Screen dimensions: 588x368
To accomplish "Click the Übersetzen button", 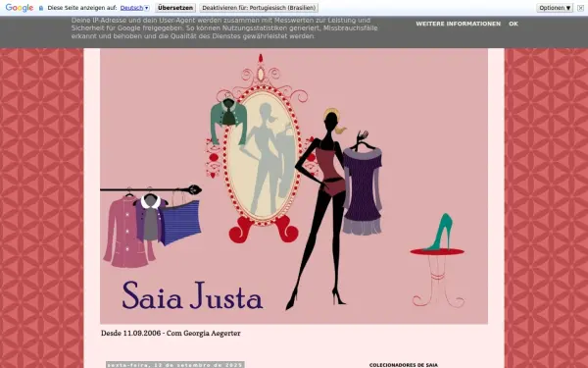I will (x=175, y=8).
